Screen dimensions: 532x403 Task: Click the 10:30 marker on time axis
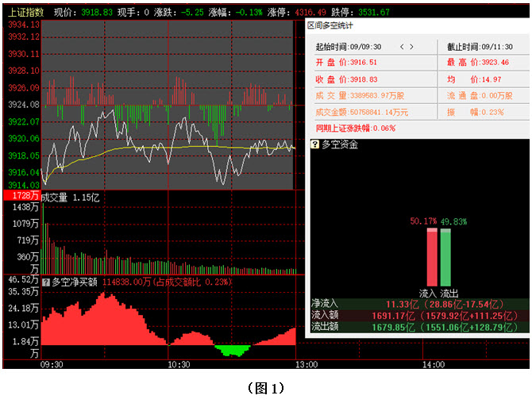[x=179, y=365]
